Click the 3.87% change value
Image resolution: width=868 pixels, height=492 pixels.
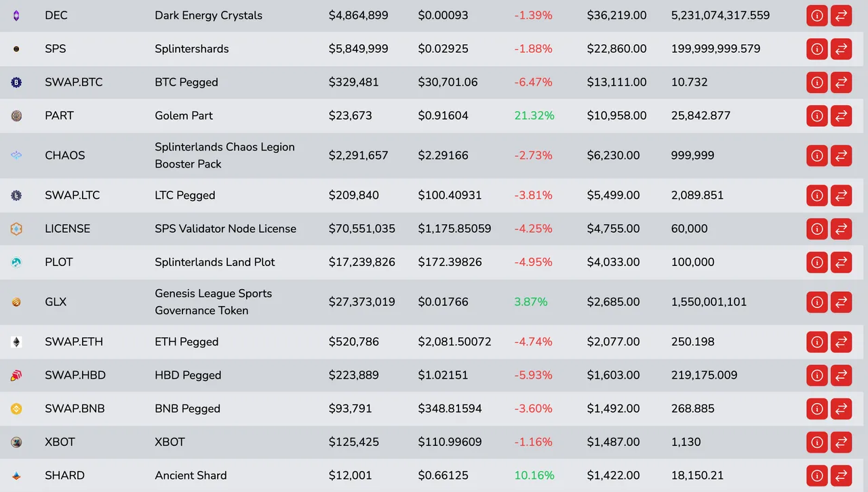point(531,302)
